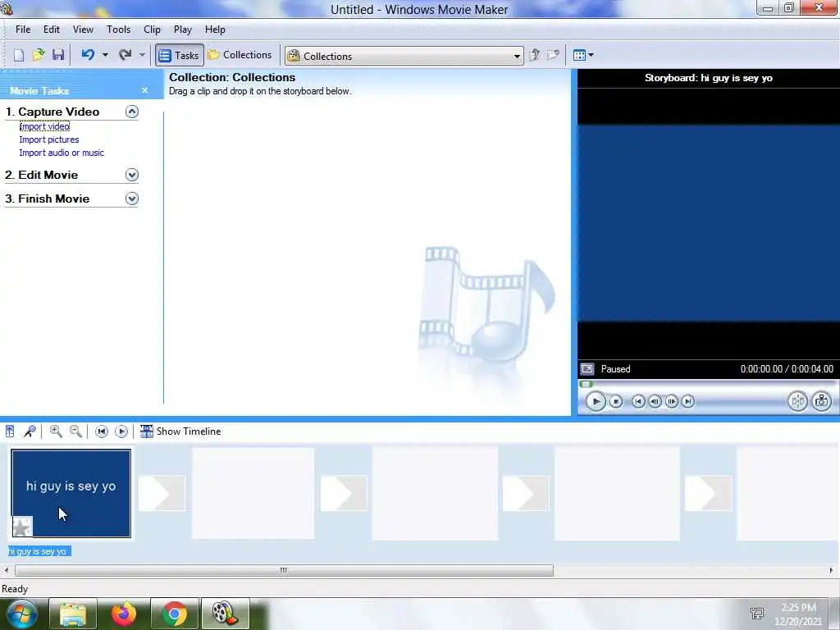The height and width of the screenshot is (630, 840).
Task: Click the preview monitor Forward button
Action: [x=688, y=401]
